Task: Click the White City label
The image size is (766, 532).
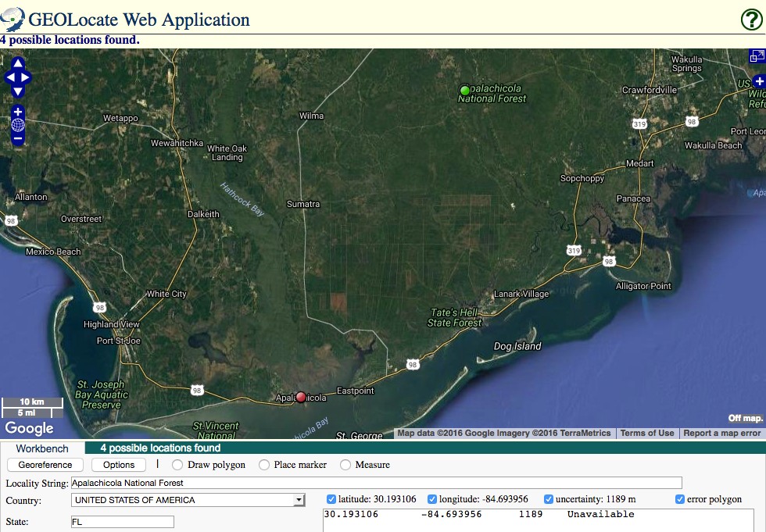Action: coord(166,294)
